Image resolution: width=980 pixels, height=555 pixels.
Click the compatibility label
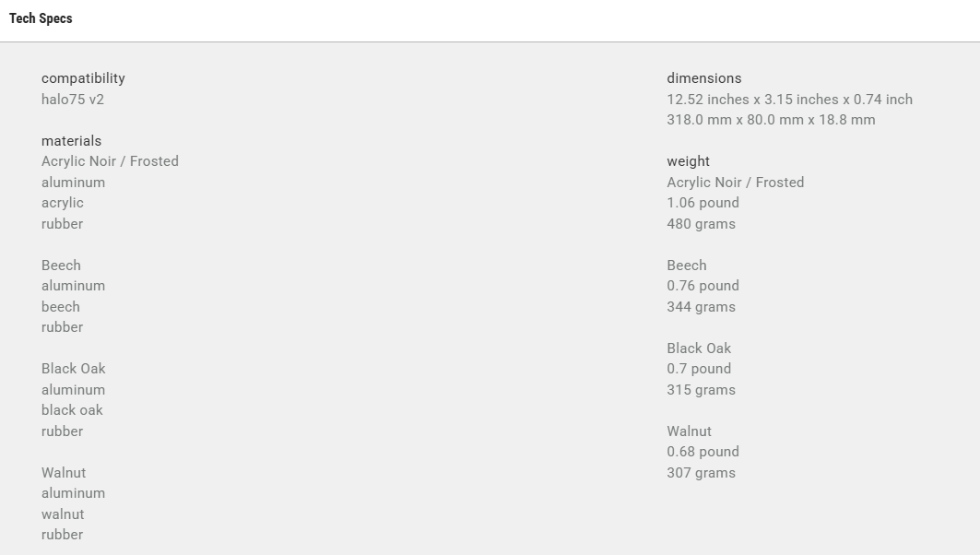(x=83, y=78)
